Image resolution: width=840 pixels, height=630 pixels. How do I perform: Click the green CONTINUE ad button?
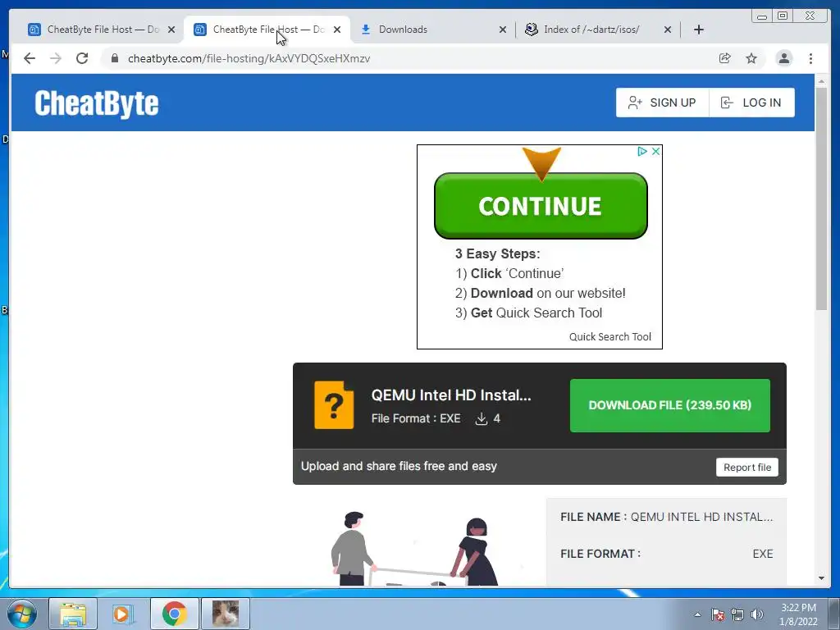pyautogui.click(x=541, y=206)
